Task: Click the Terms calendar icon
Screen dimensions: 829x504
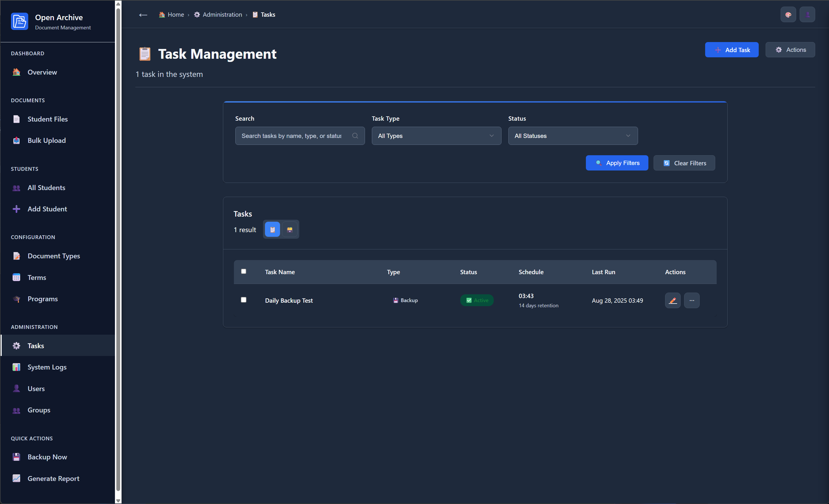Action: click(x=16, y=278)
